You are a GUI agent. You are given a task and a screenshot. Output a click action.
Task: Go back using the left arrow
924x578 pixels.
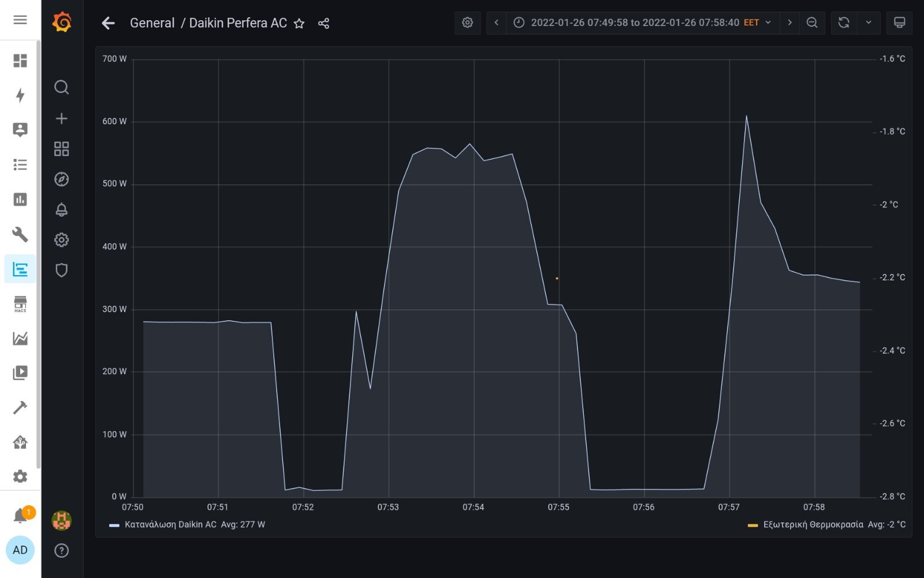(108, 23)
